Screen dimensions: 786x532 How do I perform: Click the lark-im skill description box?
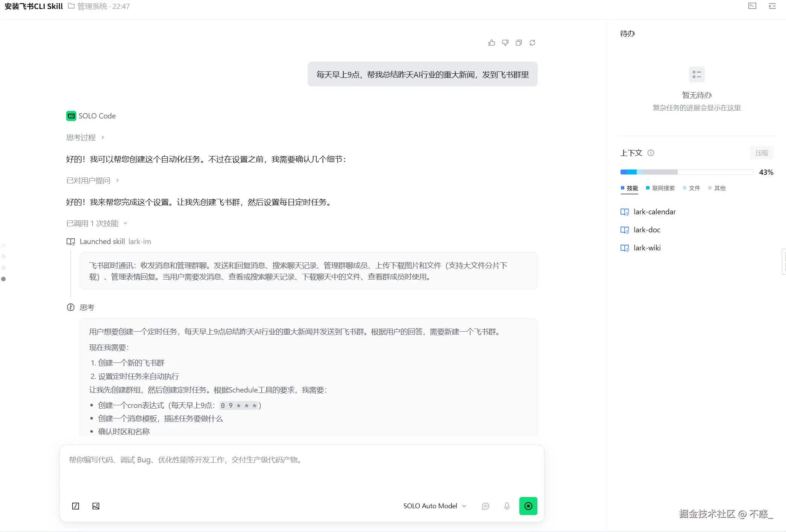[309, 271]
